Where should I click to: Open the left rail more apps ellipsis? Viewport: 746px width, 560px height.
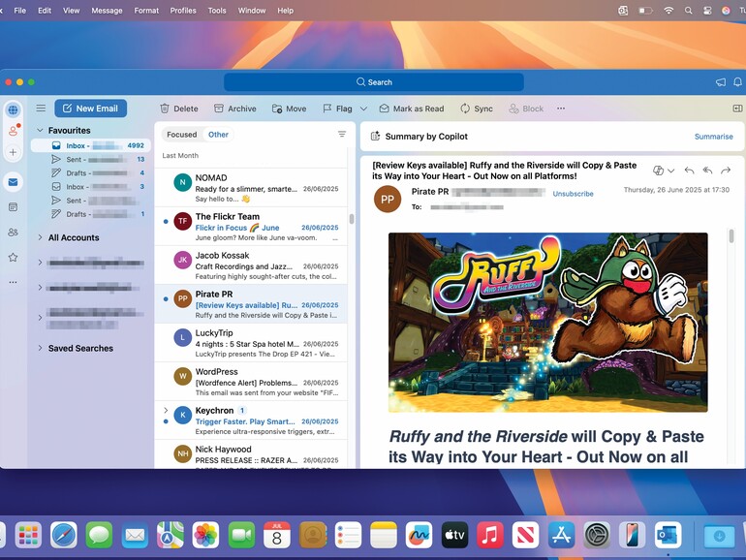(x=13, y=282)
